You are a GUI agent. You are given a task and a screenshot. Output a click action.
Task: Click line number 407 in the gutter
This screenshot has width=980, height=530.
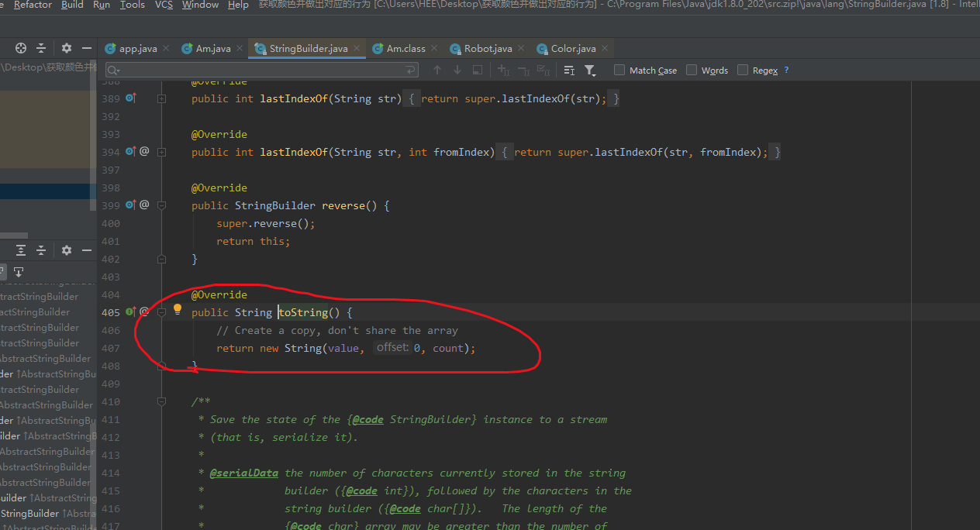(x=111, y=348)
